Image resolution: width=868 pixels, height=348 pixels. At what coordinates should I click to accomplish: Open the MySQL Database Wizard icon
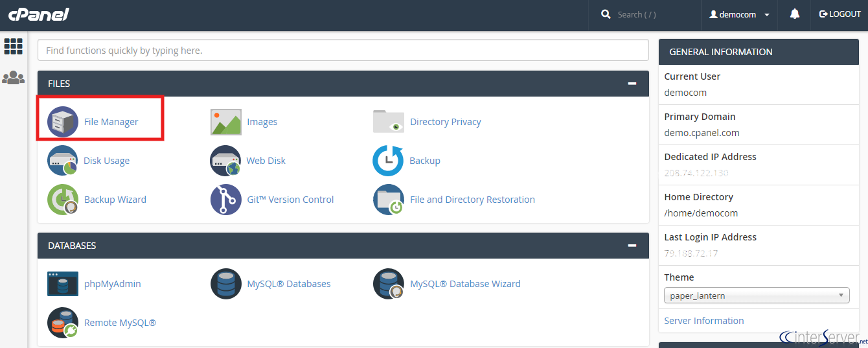pos(389,284)
